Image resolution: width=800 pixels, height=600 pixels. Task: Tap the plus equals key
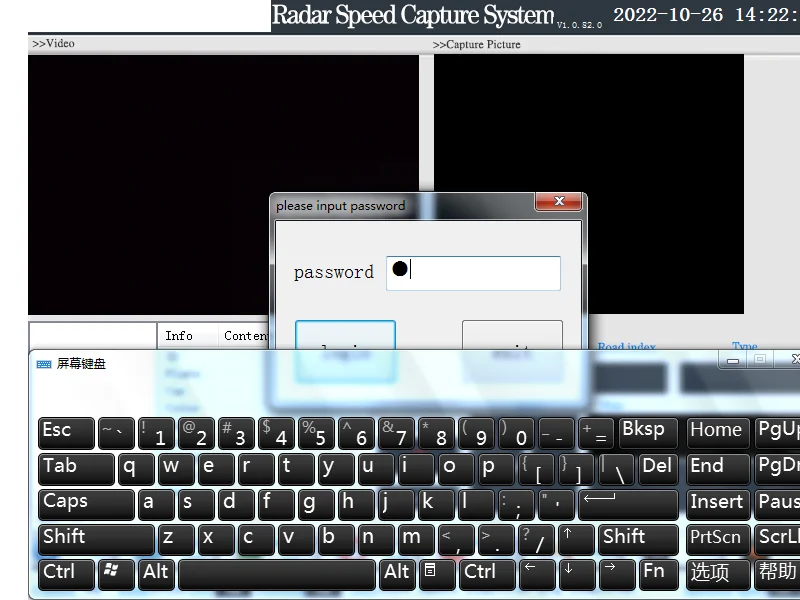(596, 433)
